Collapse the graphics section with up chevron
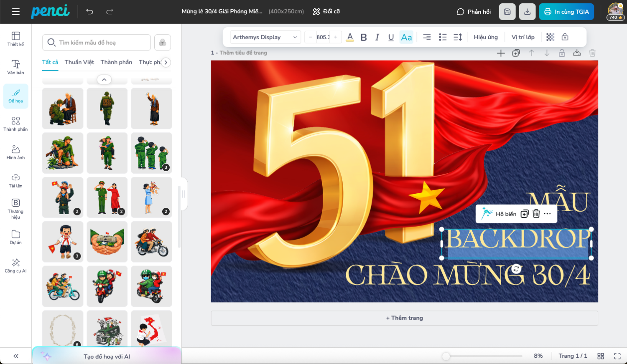This screenshot has height=364, width=627. pos(104,79)
